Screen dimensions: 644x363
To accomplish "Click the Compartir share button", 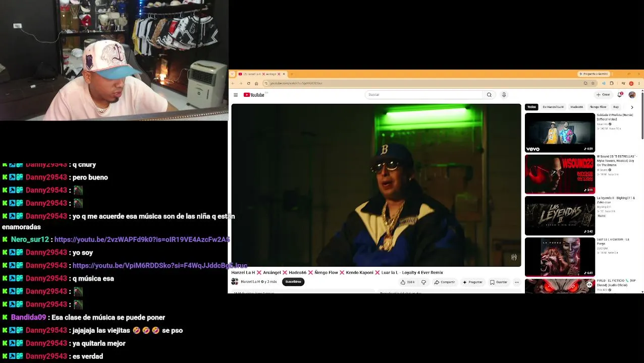I will [x=444, y=282].
